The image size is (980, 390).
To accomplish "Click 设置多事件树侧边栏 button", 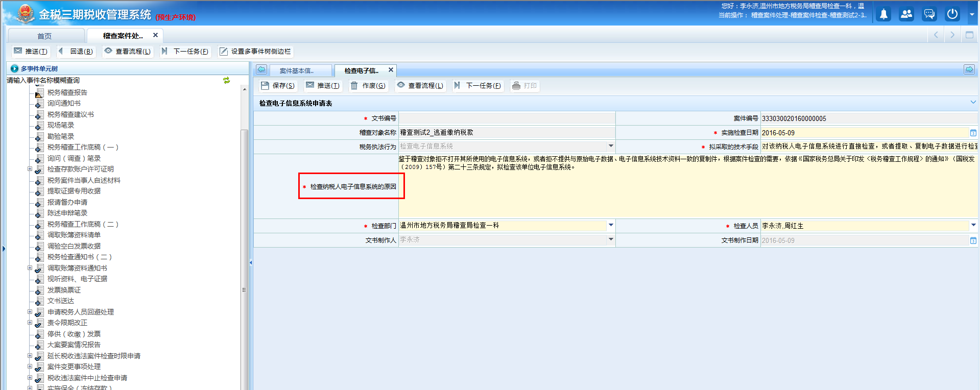I will [x=255, y=51].
